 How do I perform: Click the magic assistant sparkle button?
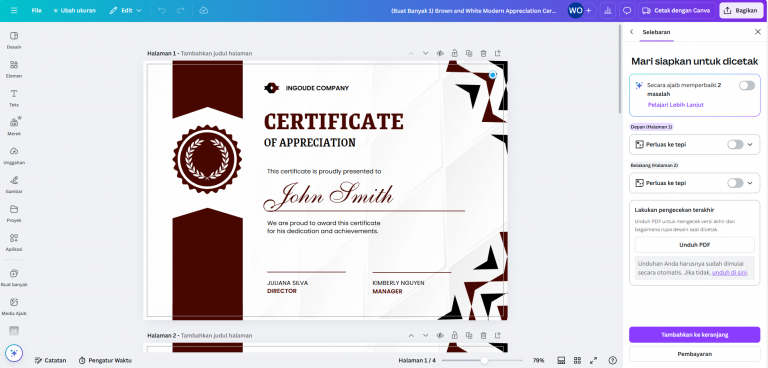click(14, 352)
